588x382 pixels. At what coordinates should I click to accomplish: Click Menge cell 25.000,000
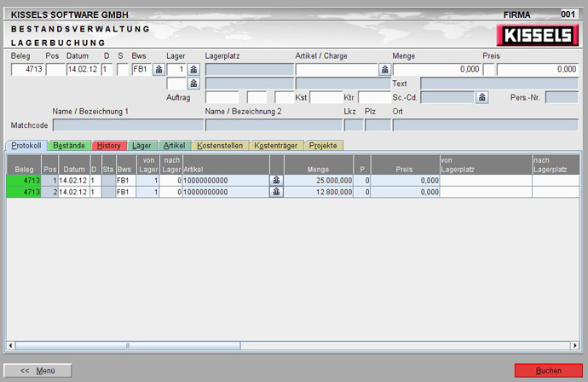click(319, 181)
